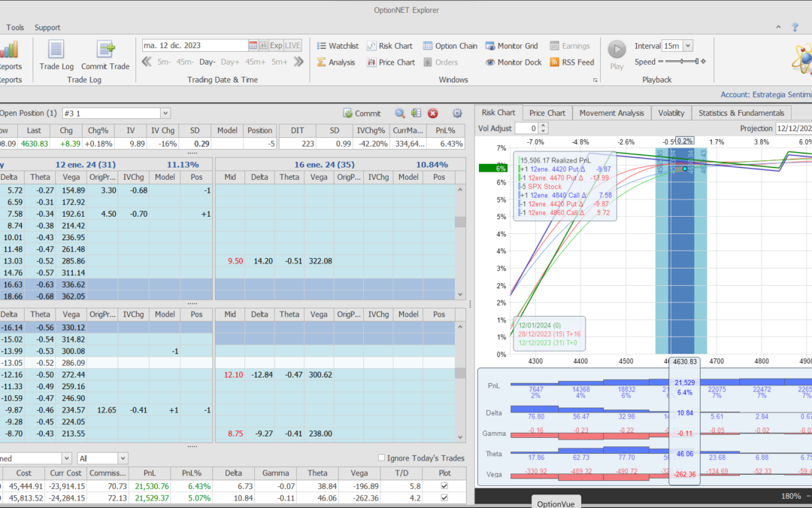The width and height of the screenshot is (812, 508).
Task: Show the Monitor Dock window
Action: point(513,62)
